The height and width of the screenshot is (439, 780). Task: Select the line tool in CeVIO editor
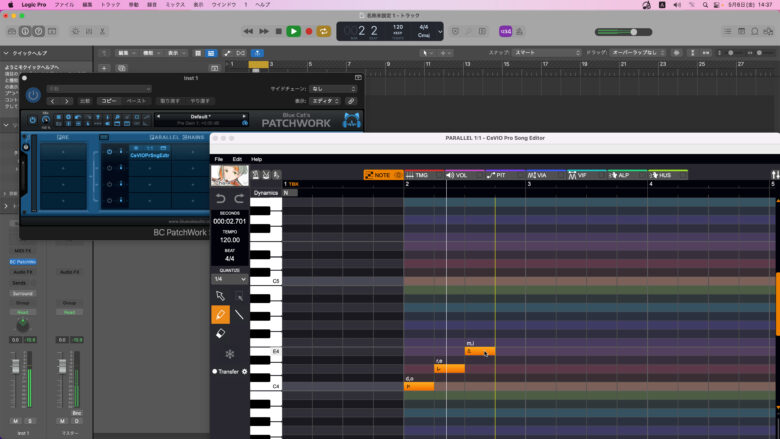click(x=239, y=315)
